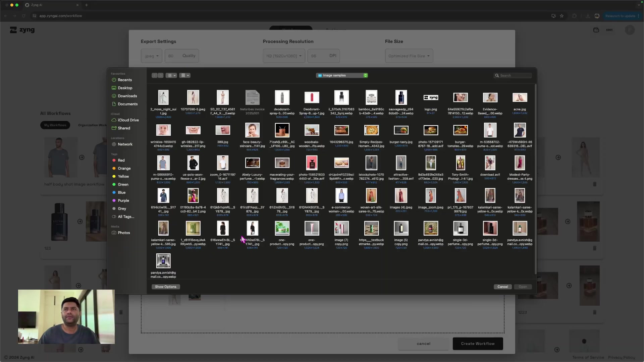
Task: Click the Quality value field
Action: (x=181, y=56)
